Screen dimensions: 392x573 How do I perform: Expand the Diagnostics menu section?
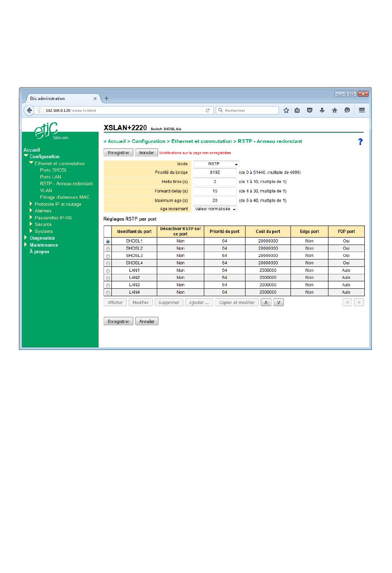coord(42,238)
